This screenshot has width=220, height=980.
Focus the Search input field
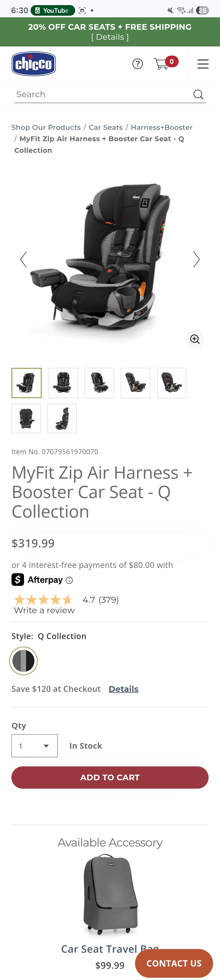(103, 94)
